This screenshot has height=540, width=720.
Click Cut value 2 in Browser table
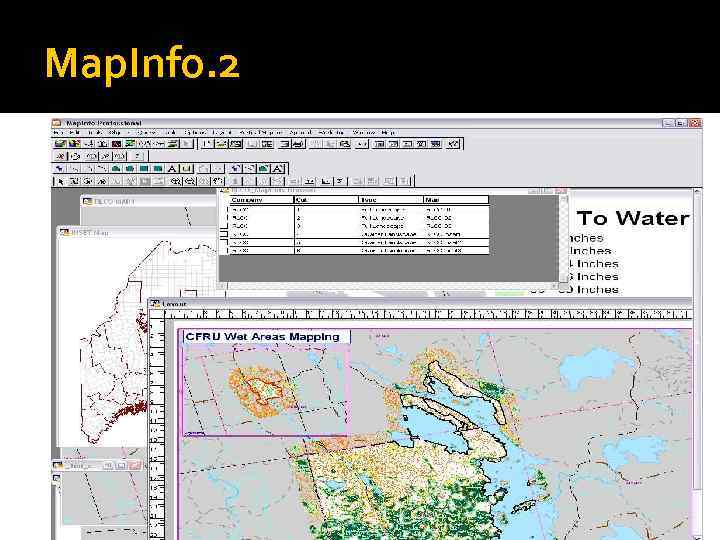(299, 218)
